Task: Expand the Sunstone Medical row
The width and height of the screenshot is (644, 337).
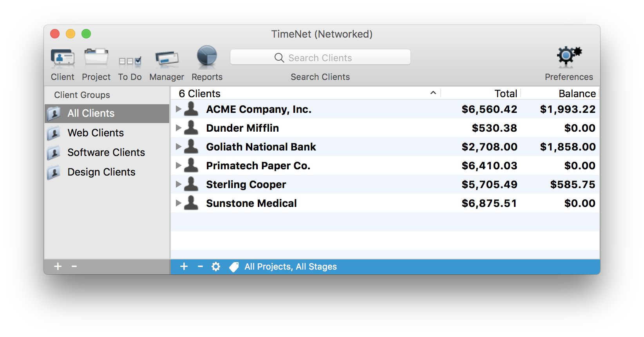Action: point(178,203)
